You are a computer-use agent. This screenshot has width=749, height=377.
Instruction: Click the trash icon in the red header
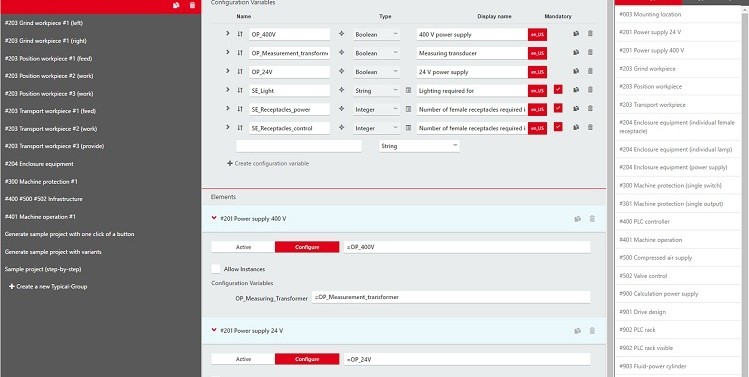coord(193,5)
